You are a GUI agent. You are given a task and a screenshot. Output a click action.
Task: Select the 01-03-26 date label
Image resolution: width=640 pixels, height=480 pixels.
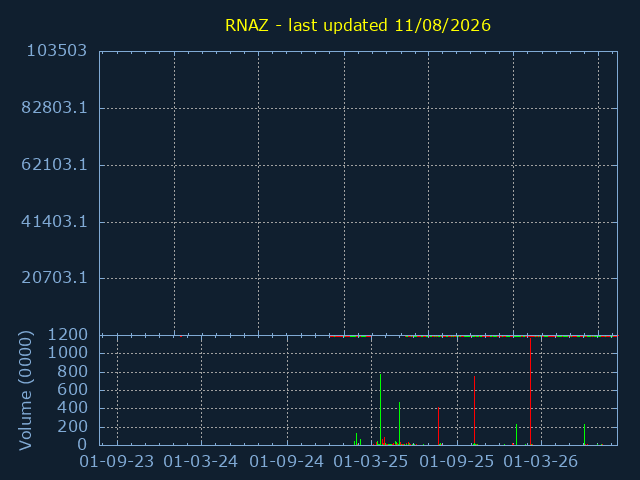[541, 462]
